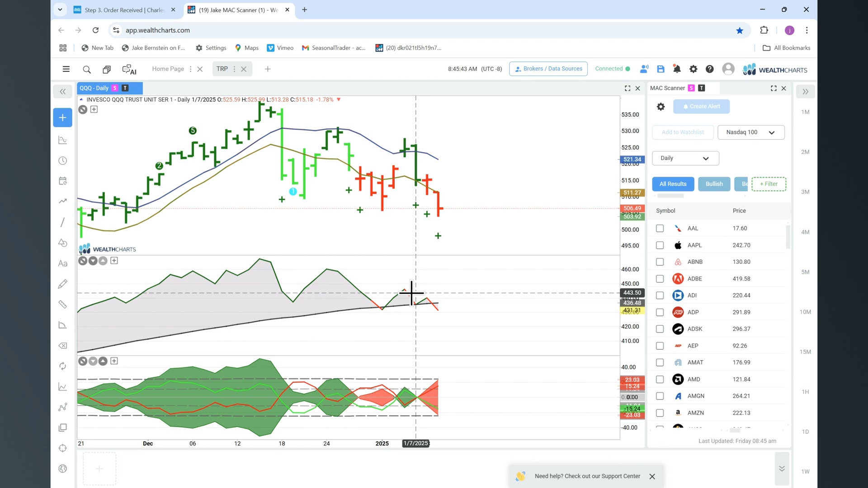868x488 pixels.
Task: Select the ruler measurement tool
Action: tap(63, 305)
